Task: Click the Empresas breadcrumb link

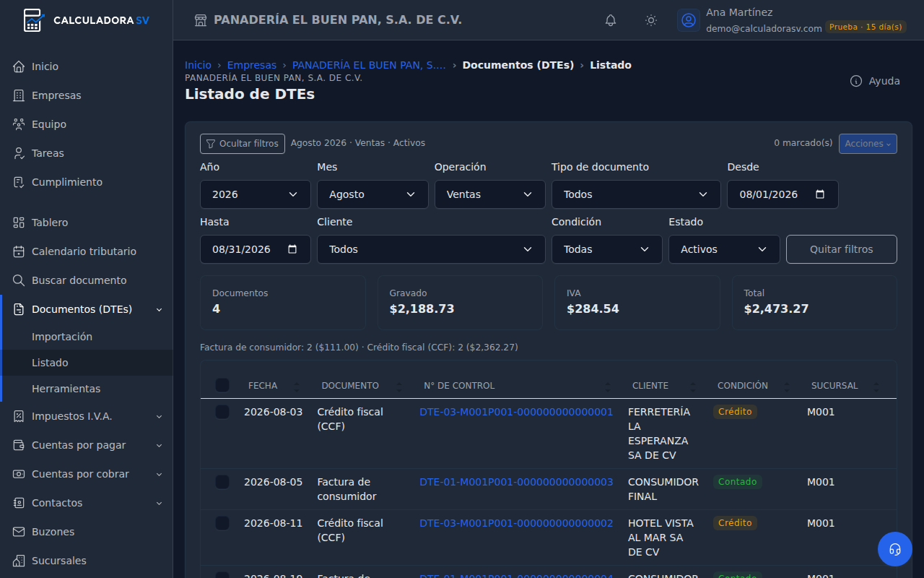Action: pyautogui.click(x=252, y=65)
